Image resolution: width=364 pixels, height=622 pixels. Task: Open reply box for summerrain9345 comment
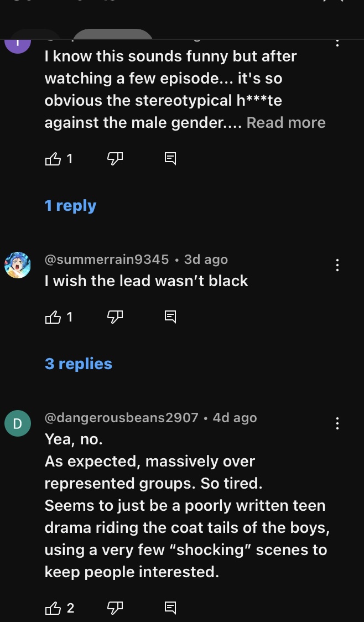170,317
